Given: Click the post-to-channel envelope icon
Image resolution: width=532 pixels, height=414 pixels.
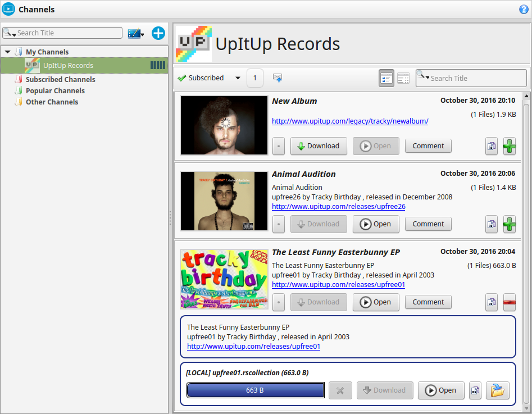Looking at the screenshot, I should [x=278, y=78].
